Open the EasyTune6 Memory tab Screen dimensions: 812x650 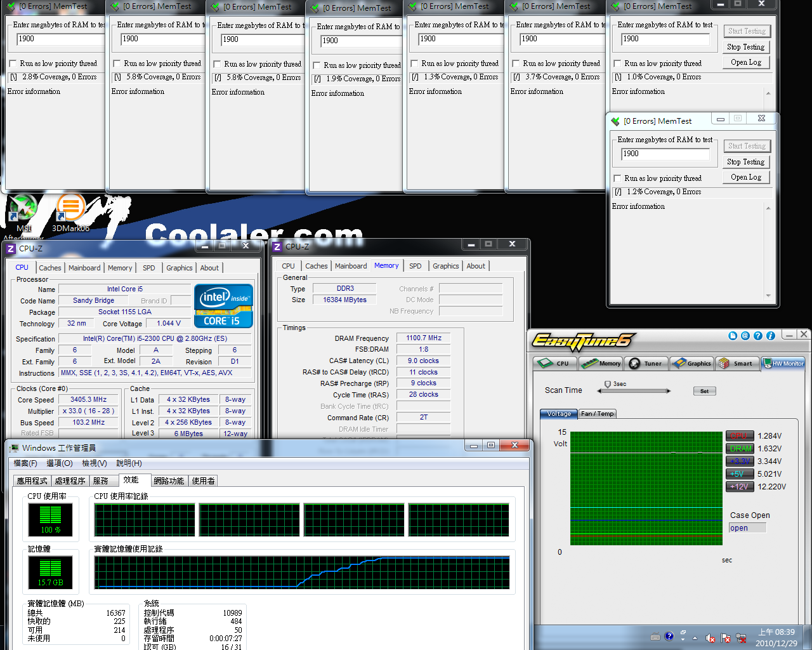tap(601, 363)
